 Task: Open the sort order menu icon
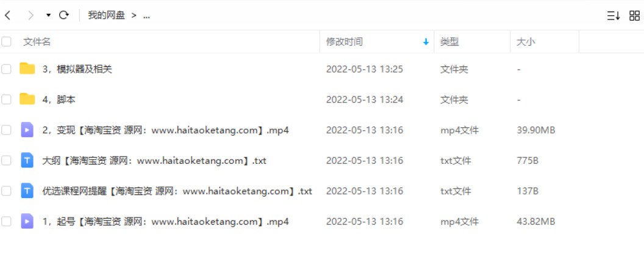[613, 16]
